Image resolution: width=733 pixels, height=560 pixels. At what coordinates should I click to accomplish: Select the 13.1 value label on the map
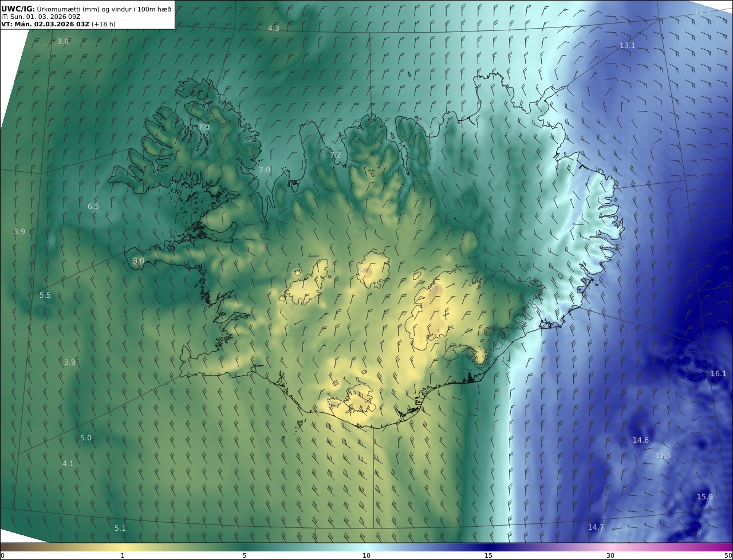627,45
